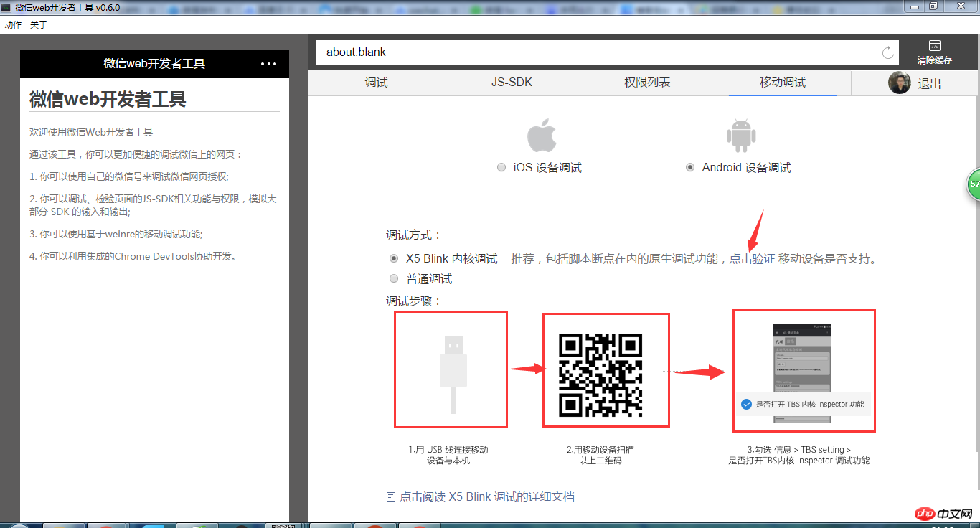Click the user avatar picture
The height and width of the screenshot is (528, 980).
(900, 83)
